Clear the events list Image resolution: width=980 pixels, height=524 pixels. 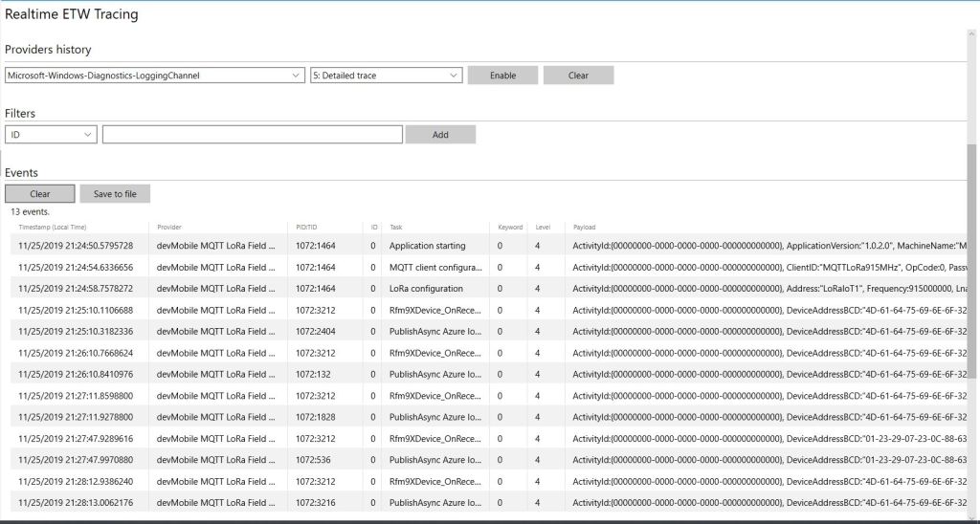point(40,194)
